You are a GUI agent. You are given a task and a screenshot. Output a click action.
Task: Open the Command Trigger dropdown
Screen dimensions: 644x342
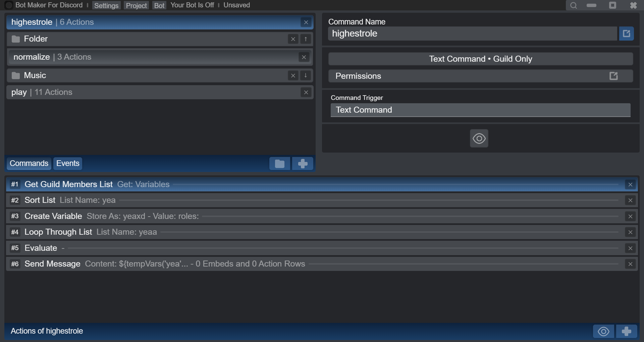coord(480,110)
